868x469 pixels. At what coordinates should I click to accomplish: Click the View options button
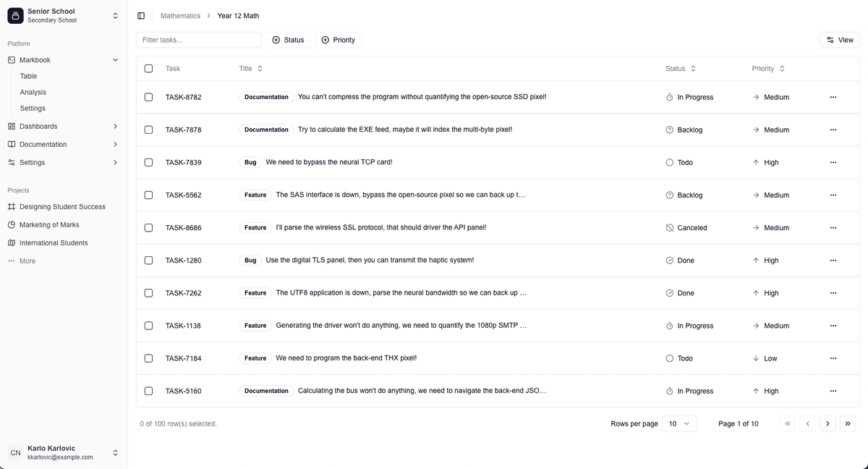coord(840,40)
